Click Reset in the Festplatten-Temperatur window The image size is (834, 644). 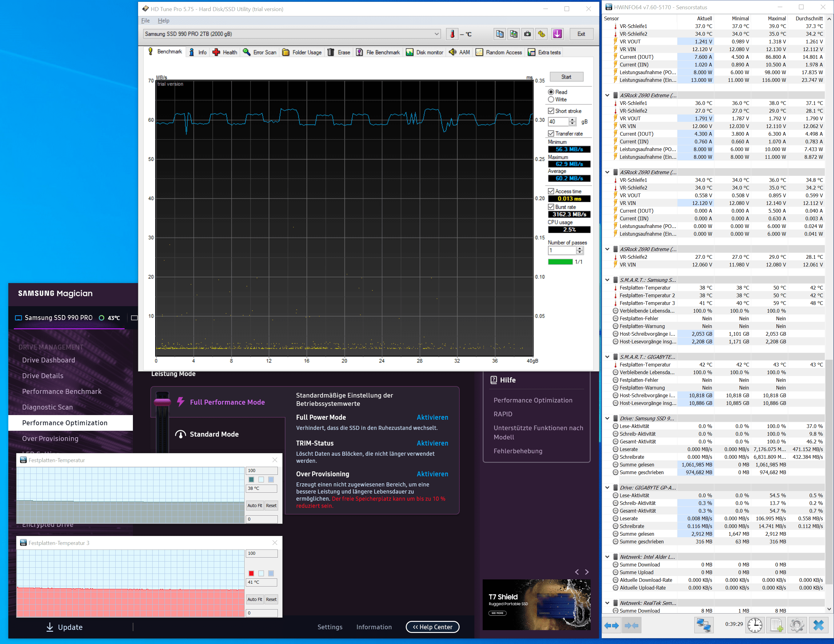[x=271, y=505]
